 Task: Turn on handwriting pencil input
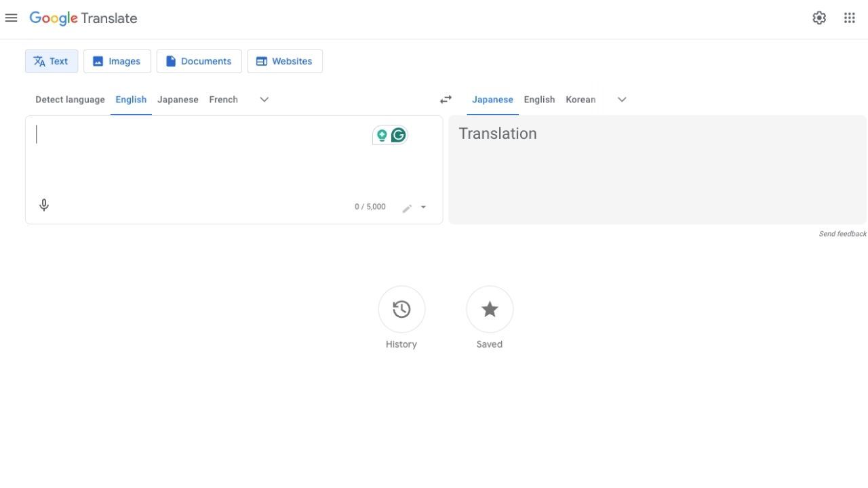point(407,208)
